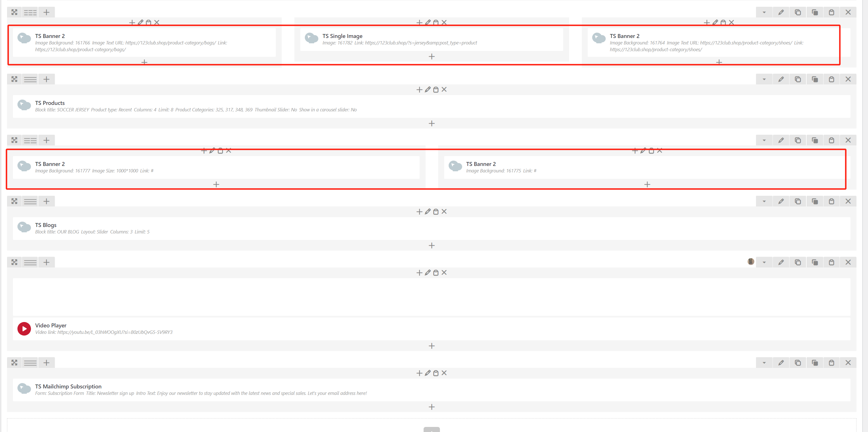Edit the TS Products widget with pencil icon
The image size is (868, 432).
tap(428, 89)
